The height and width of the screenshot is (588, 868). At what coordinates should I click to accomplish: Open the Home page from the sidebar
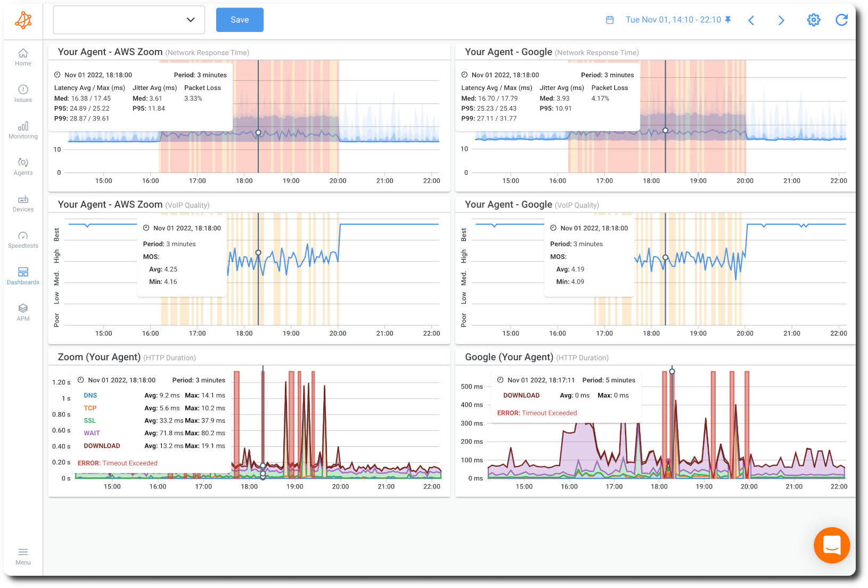coord(23,58)
